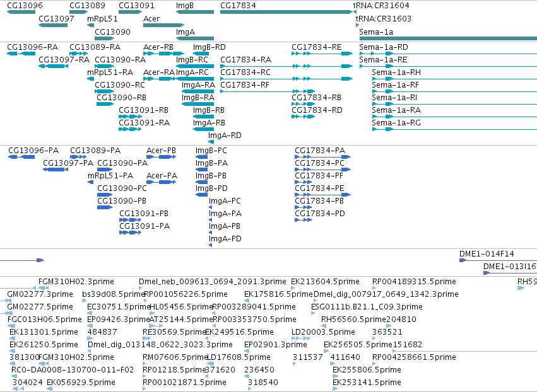Click the CG13089 gene label
This screenshot has height=392, width=537.
(87, 6)
